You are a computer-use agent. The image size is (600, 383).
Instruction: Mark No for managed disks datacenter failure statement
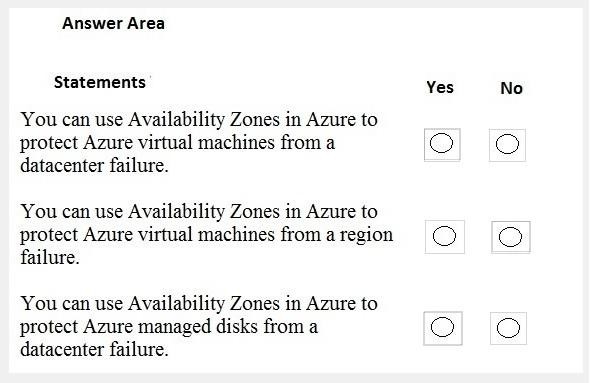pos(508,328)
